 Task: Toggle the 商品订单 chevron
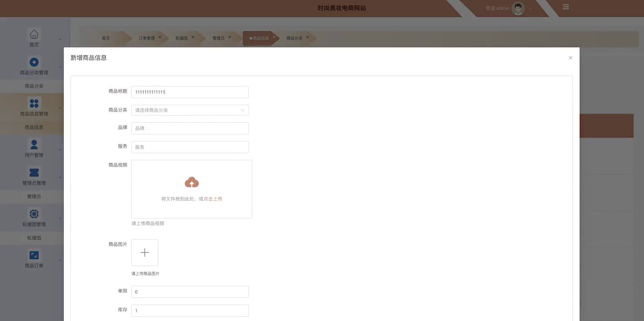pos(60,260)
